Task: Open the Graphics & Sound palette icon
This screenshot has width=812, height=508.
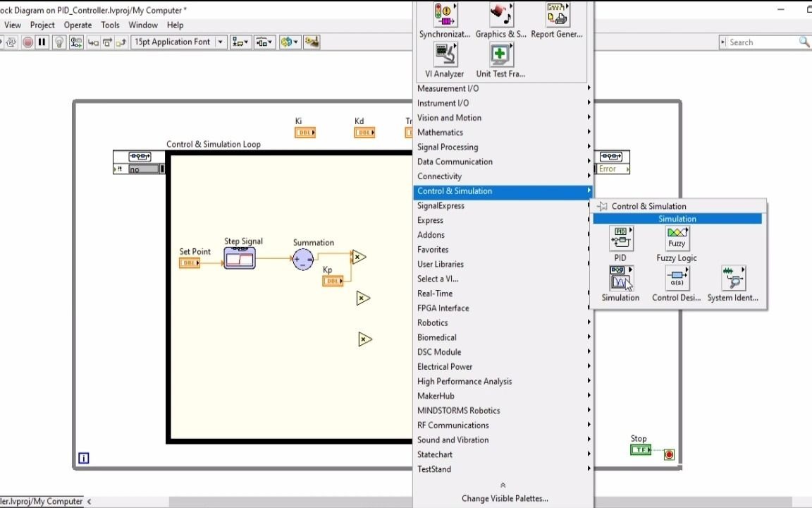Action: click(500, 15)
